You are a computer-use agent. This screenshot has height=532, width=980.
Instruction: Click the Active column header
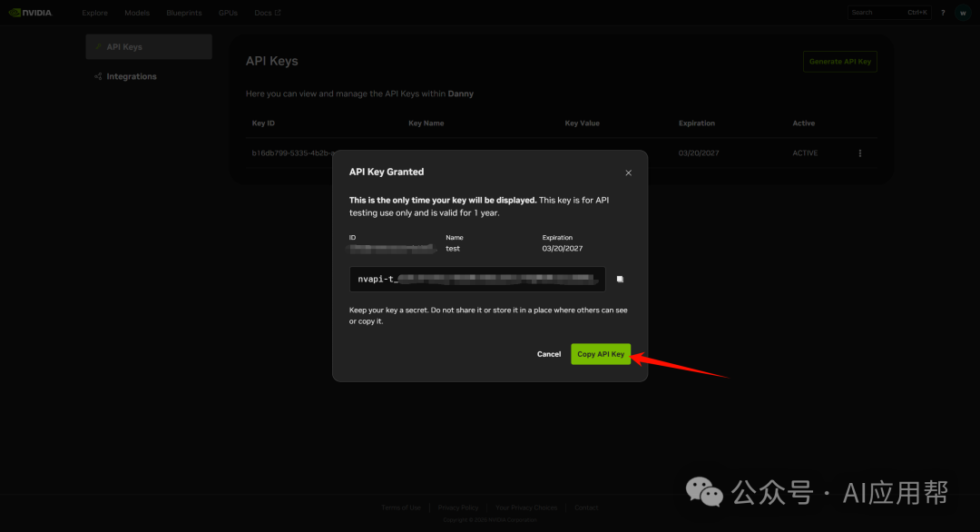pos(803,123)
